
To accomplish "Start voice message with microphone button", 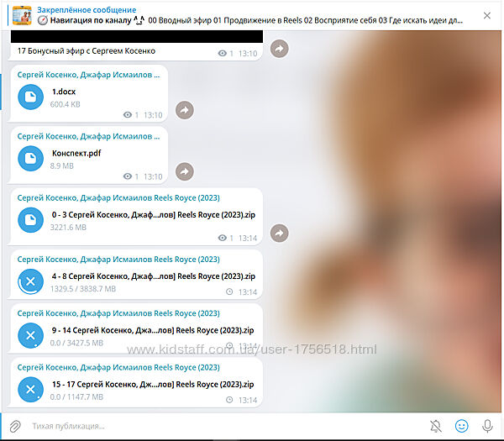I will point(487,426).
